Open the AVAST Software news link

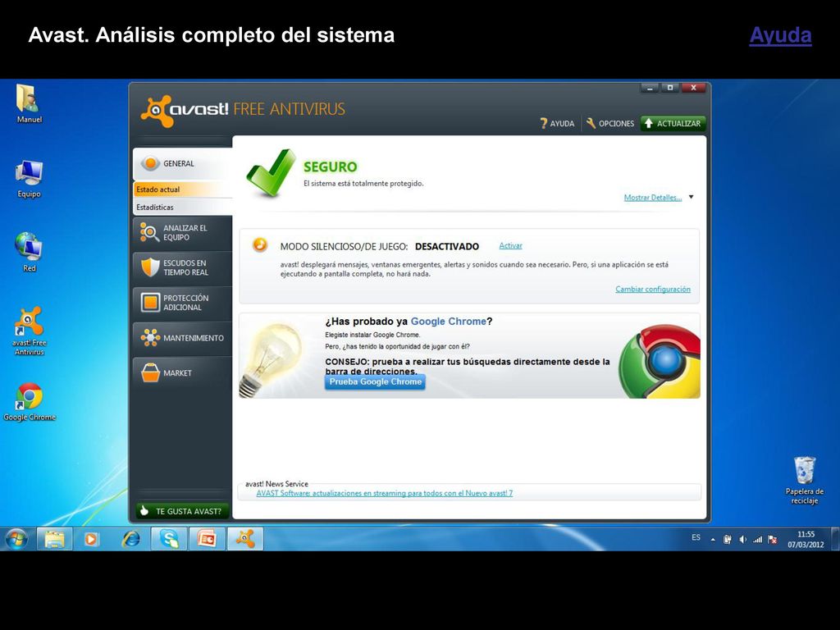tap(384, 493)
